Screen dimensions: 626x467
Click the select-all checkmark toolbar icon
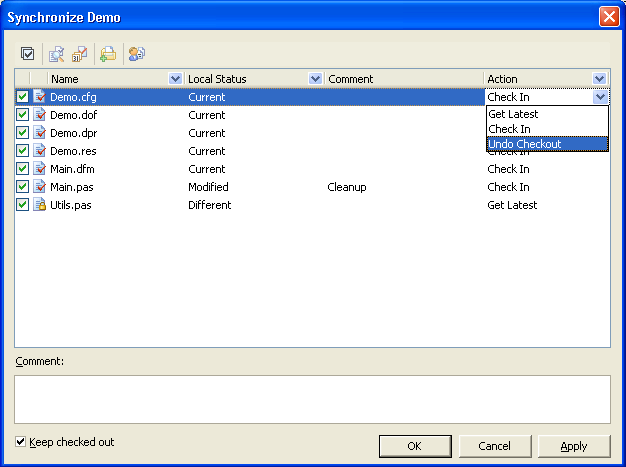tap(28, 54)
